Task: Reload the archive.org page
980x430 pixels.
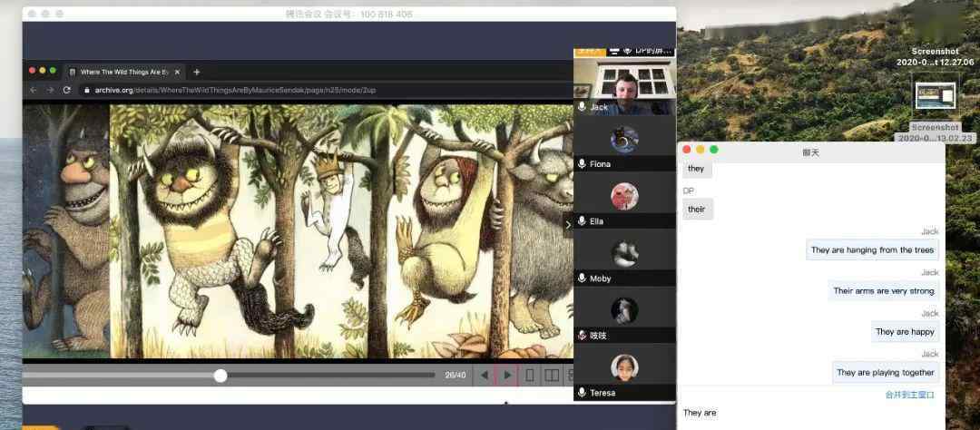Action: pos(67,90)
